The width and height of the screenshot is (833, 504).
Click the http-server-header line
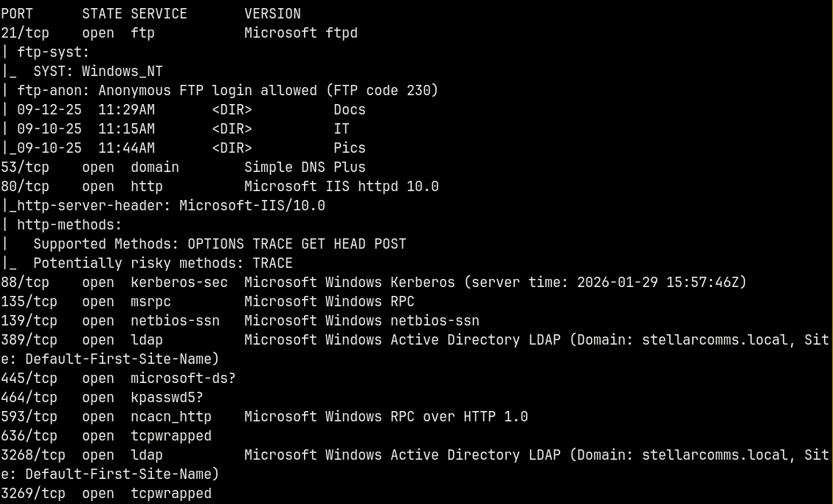167,205
